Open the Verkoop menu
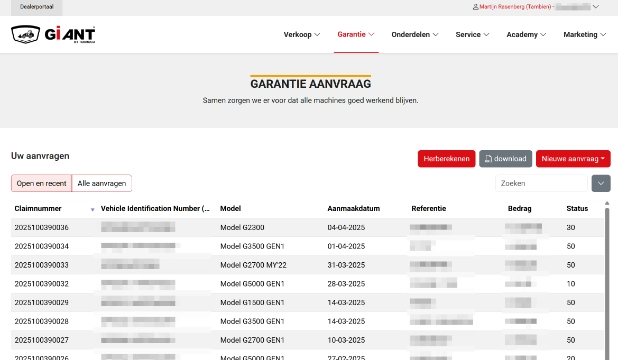 (x=302, y=35)
